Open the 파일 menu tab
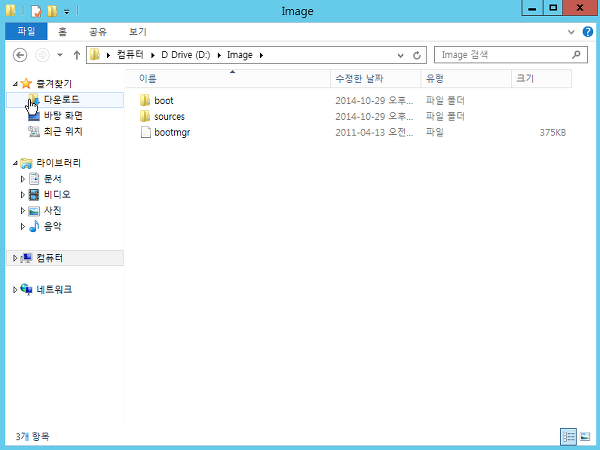 (26, 31)
